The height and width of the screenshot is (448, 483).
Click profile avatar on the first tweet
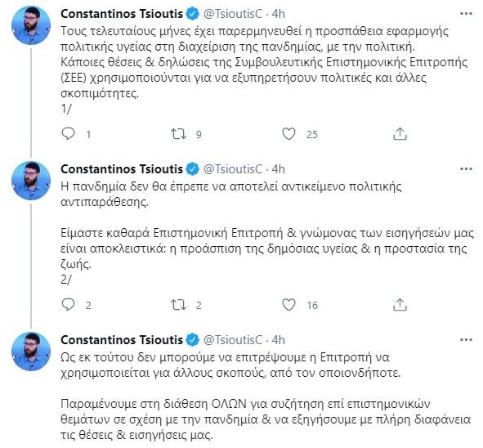[31, 25]
